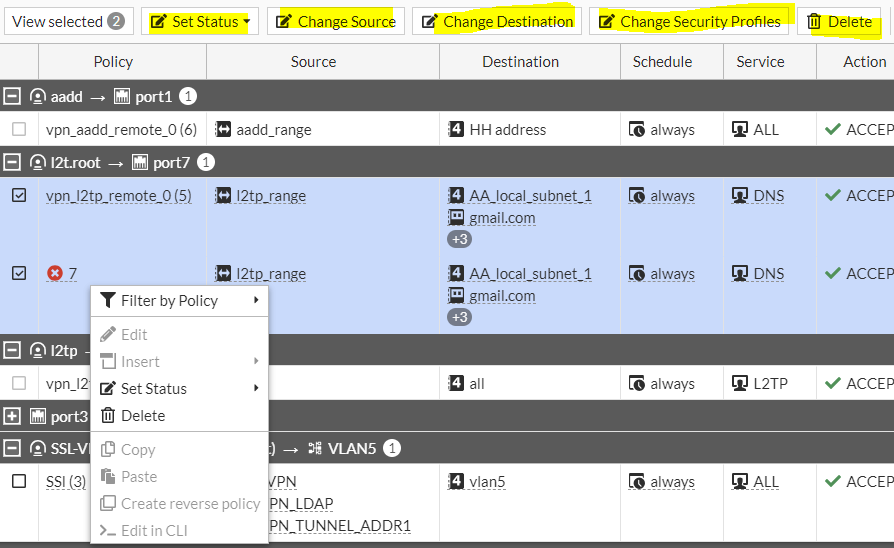This screenshot has width=894, height=548.
Task: Click the aadd_range address icon in Source column
Action: point(223,129)
